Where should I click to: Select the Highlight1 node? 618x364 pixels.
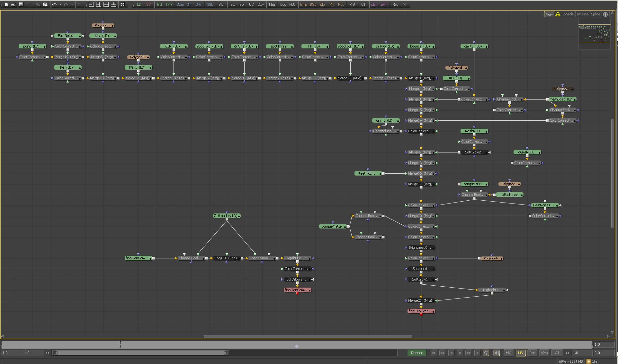[492, 290]
